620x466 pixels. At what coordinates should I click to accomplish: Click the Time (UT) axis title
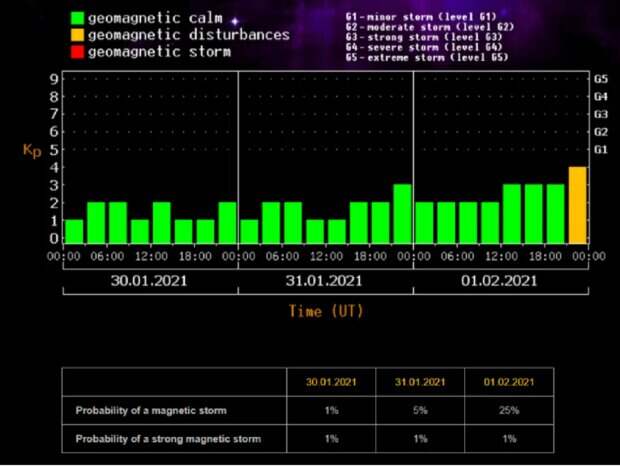pos(326,312)
